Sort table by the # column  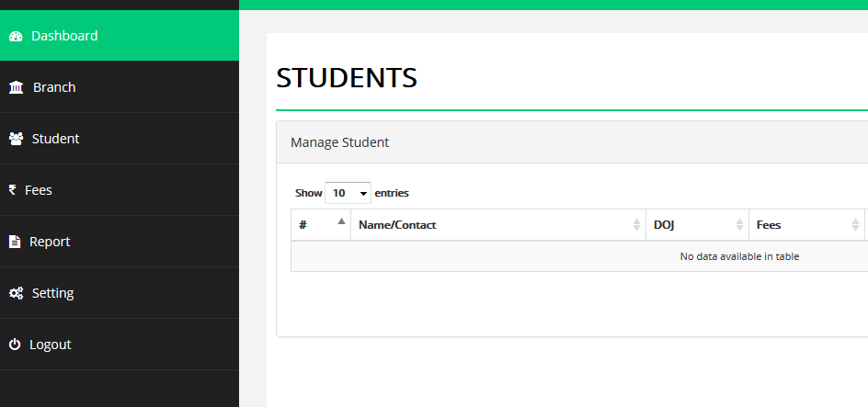pos(321,225)
